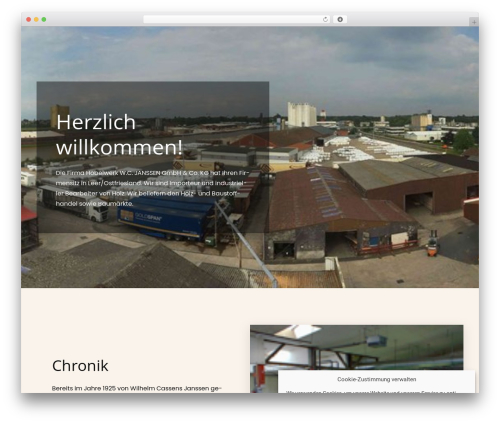500x423 pixels.
Task: Click the browser address bar field
Action: click(x=237, y=20)
